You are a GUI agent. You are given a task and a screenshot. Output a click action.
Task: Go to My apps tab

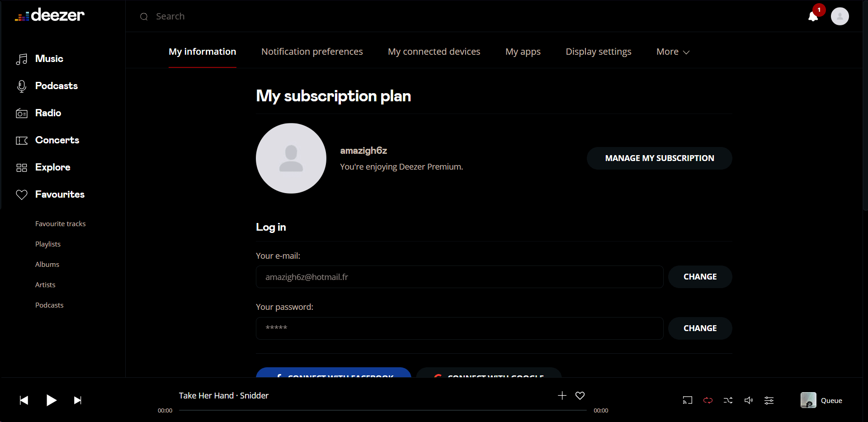pos(523,52)
